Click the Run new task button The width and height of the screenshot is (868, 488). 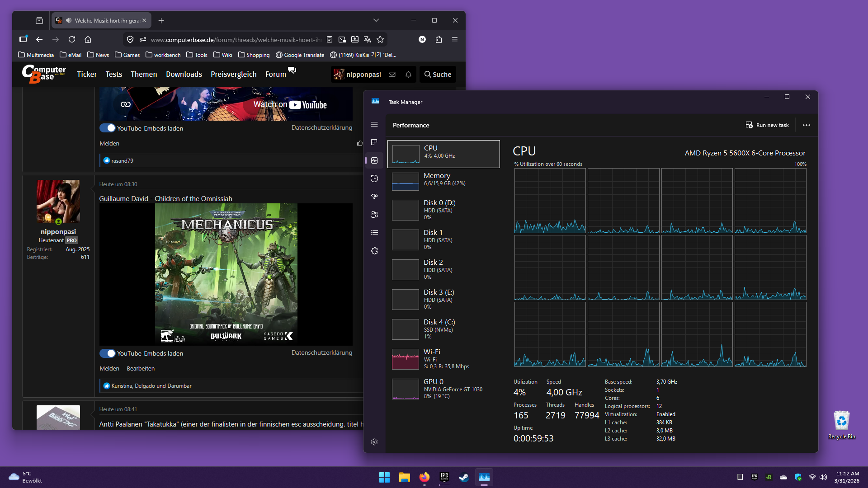pyautogui.click(x=767, y=125)
